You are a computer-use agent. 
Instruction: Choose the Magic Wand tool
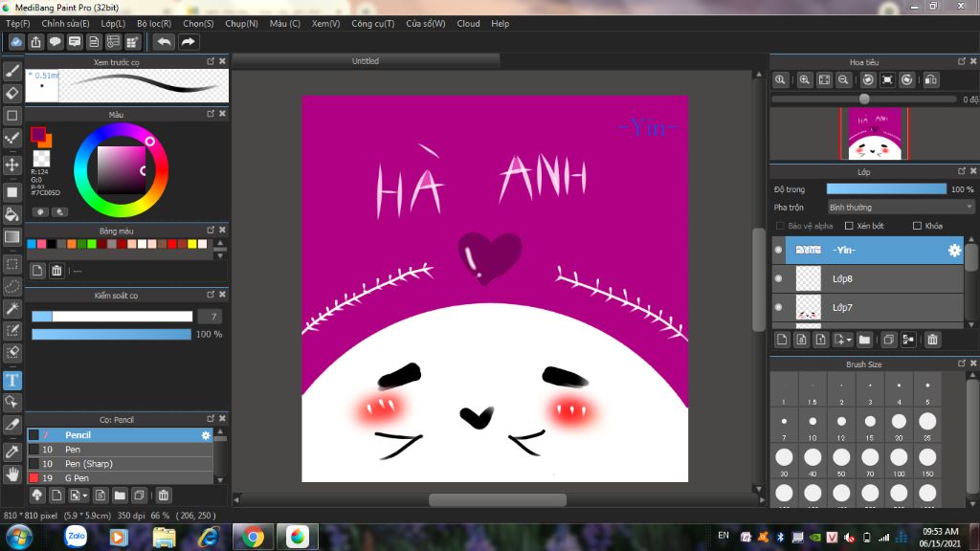tap(12, 308)
